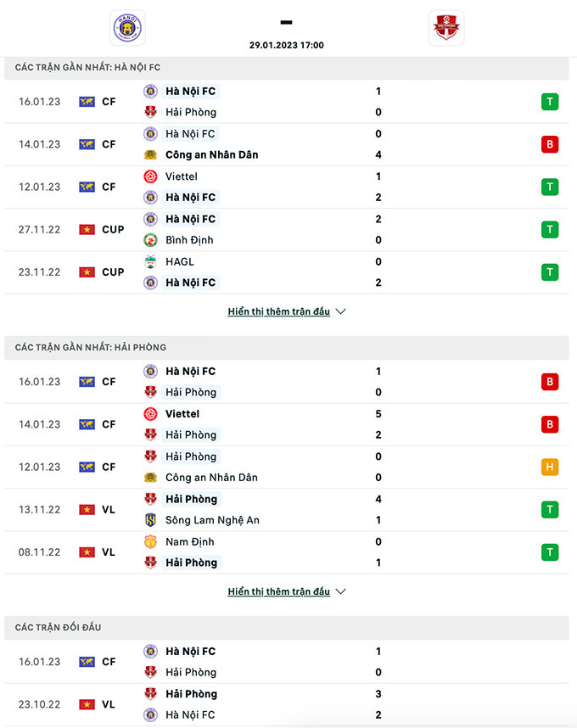577x728 pixels.
Task: Click the orange H draw result badge
Action: (x=550, y=467)
